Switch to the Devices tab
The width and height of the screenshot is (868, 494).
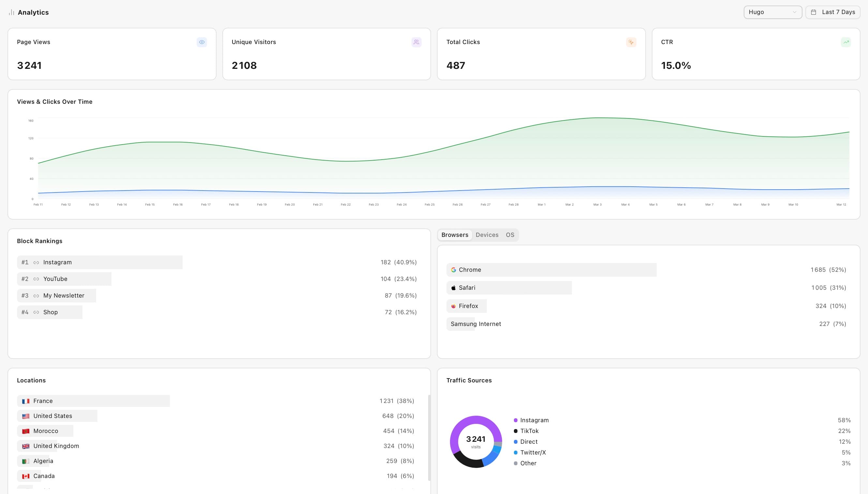tap(487, 235)
